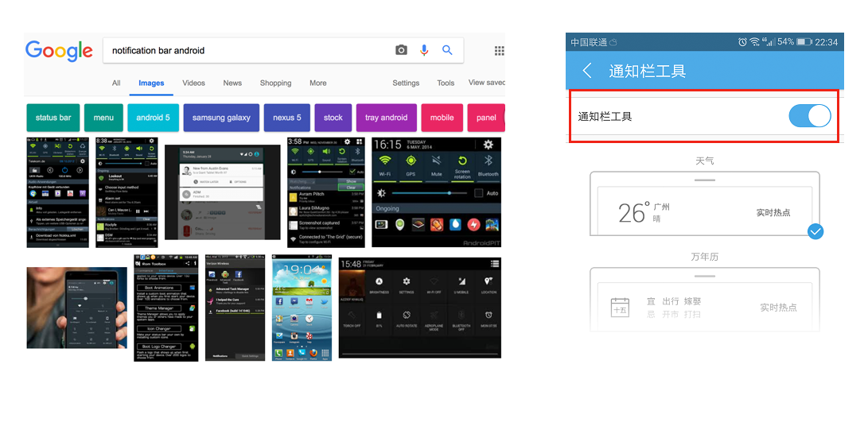
Task: Filter by samsung galaxy chip
Action: point(221,118)
